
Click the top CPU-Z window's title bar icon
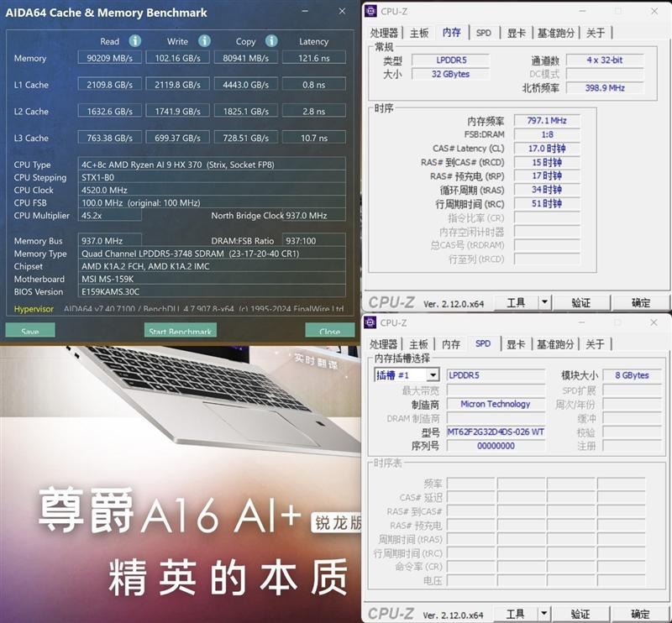click(371, 11)
